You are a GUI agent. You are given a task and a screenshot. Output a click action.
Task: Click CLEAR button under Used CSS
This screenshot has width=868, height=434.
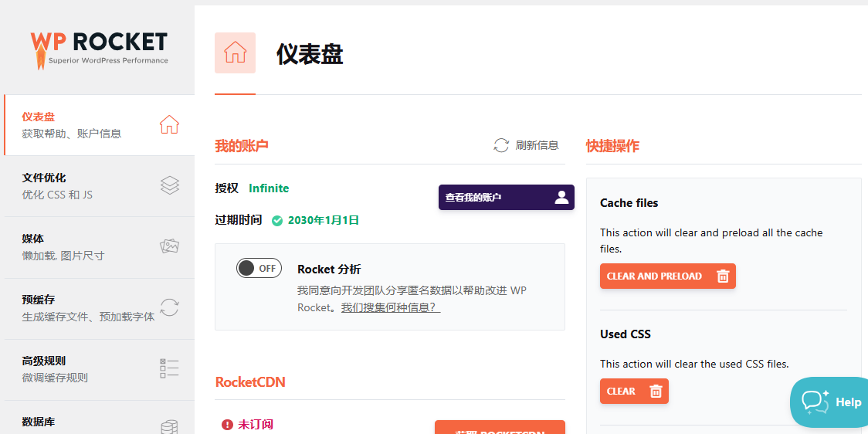[x=634, y=391]
